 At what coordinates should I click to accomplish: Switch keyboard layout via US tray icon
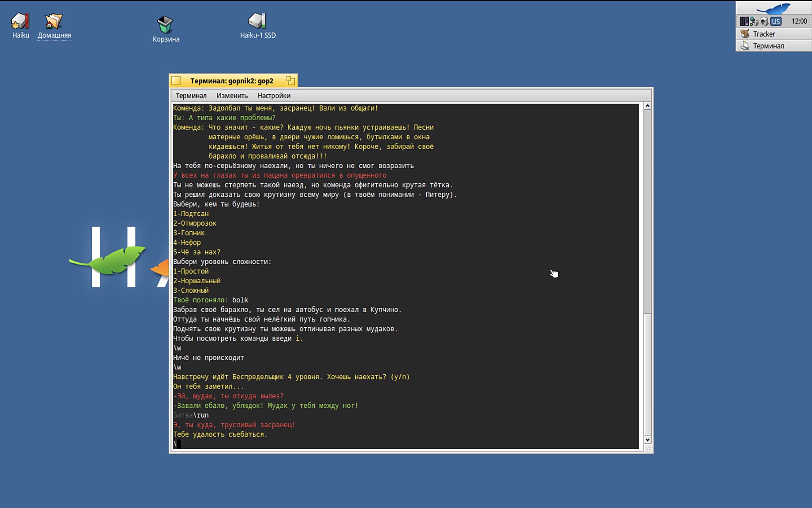coord(776,21)
